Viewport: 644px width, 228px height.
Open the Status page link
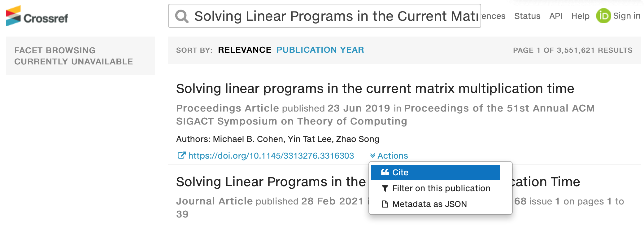point(527,16)
